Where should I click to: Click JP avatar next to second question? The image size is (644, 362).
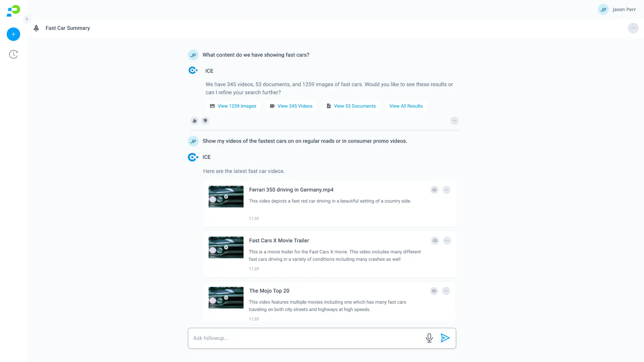pos(193,141)
